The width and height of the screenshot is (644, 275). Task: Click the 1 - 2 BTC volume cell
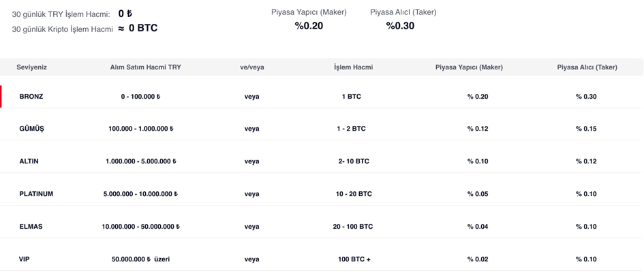point(351,129)
